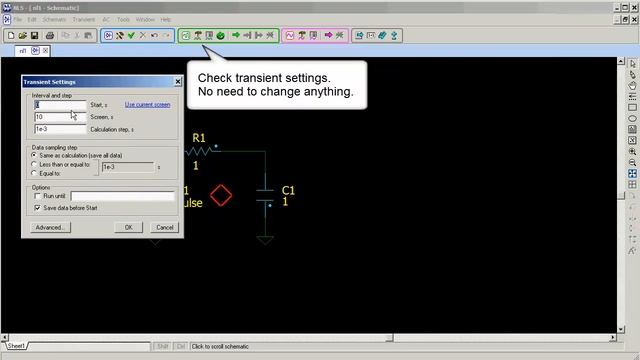Click the Save floppy disk icon
The height and width of the screenshot is (360, 640).
pyautogui.click(x=34, y=36)
